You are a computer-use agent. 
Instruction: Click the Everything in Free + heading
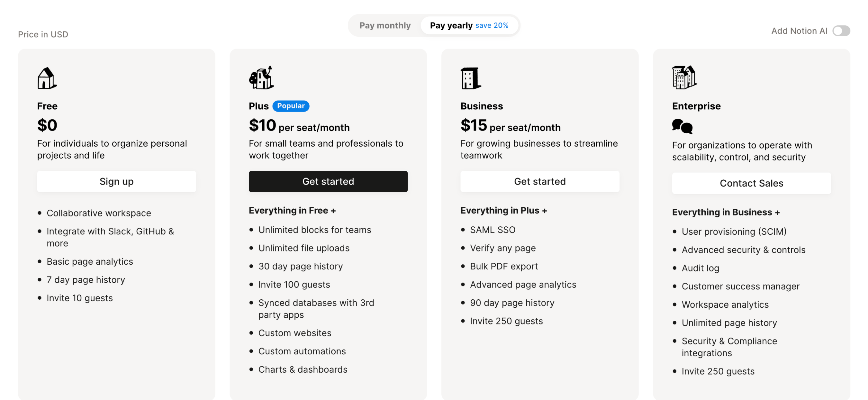(292, 210)
